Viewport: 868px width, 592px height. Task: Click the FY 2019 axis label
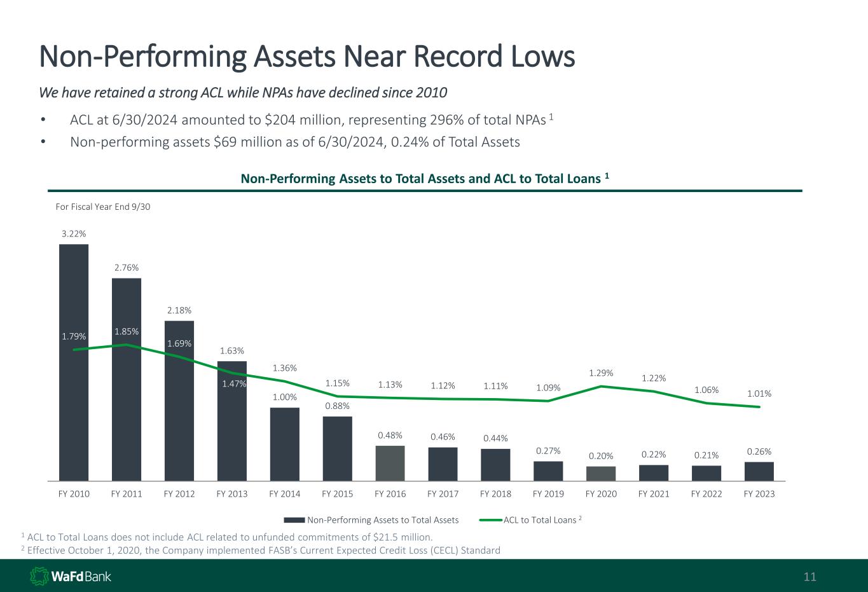pos(548,493)
